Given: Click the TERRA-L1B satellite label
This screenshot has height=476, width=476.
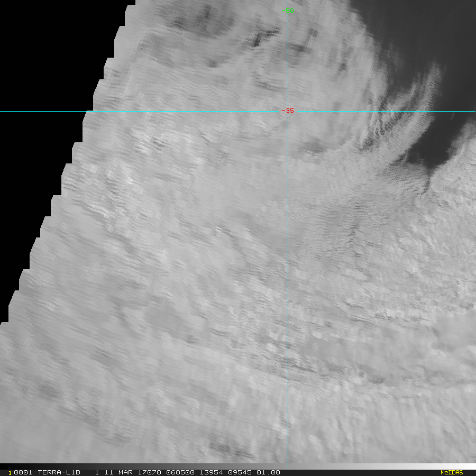Looking at the screenshot, I should point(59,472).
